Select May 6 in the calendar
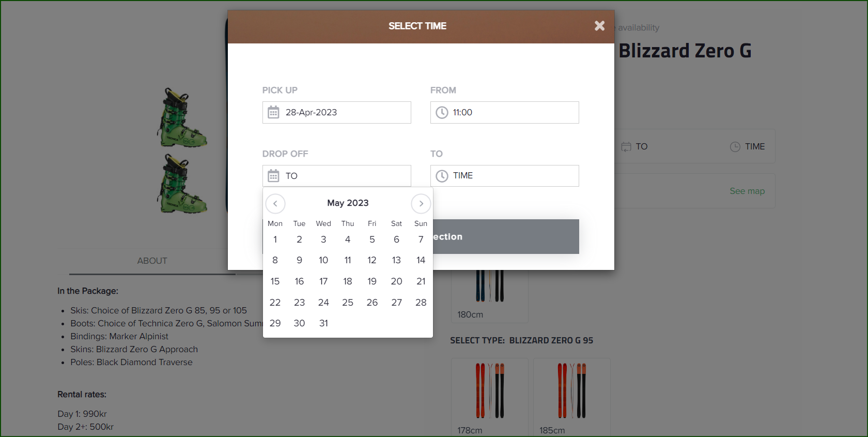This screenshot has width=868, height=437. (396, 239)
